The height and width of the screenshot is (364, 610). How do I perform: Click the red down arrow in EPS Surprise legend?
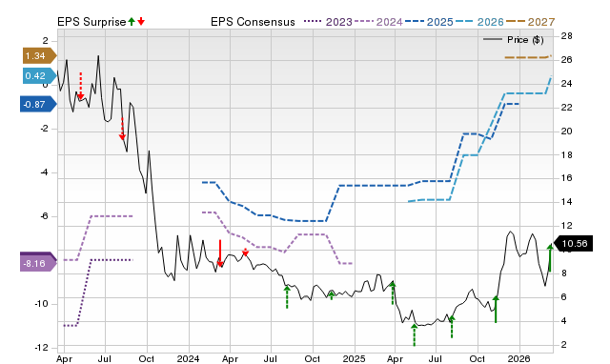pos(141,21)
